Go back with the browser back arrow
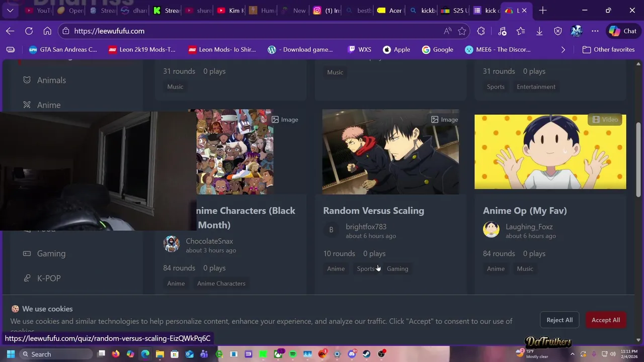Screen dimensions: 644x362 [x=10, y=31]
